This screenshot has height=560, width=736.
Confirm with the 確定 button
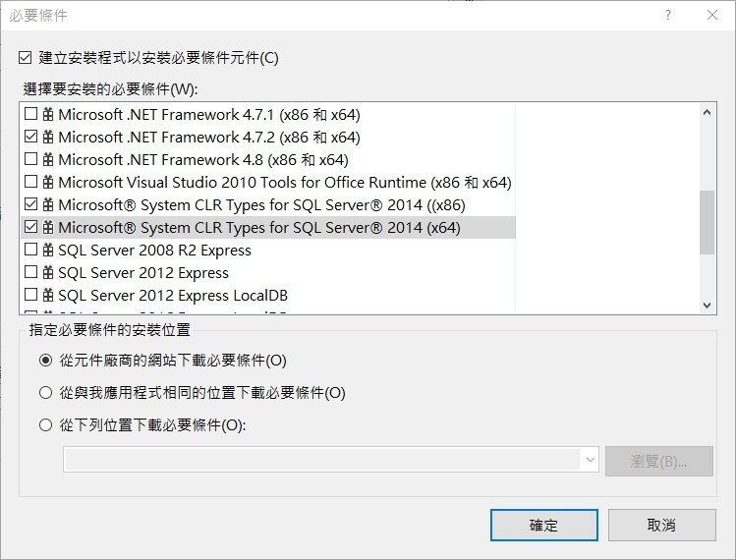point(544,525)
